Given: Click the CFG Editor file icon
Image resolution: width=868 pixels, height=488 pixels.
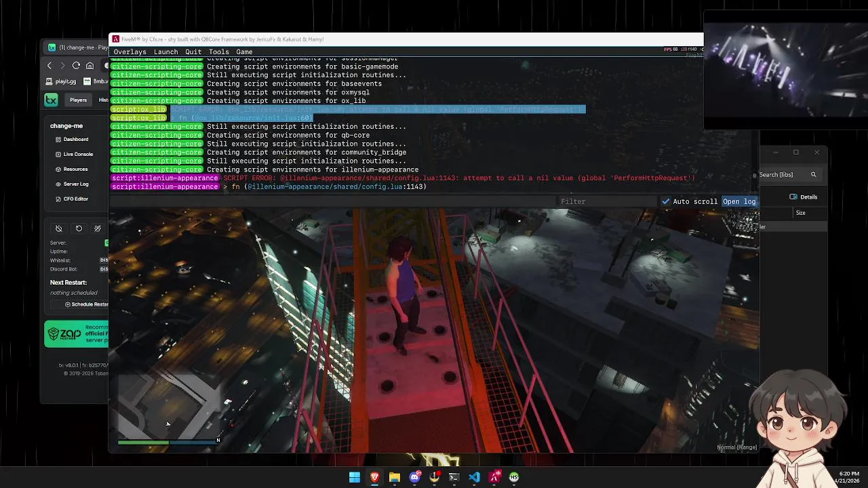Looking at the screenshot, I should pos(58,199).
